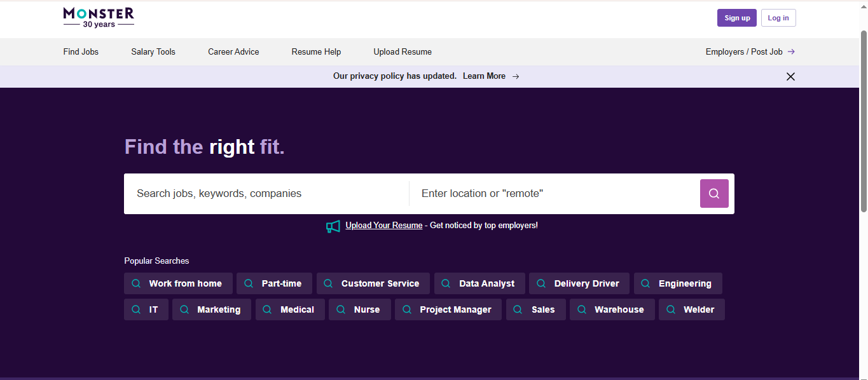The image size is (868, 380).
Task: Go to Employers / Post Job
Action: point(750,52)
